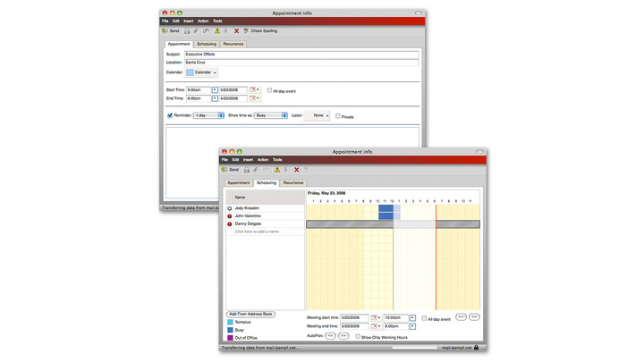
Task: Click the Send icon in back window
Action: pos(165,30)
